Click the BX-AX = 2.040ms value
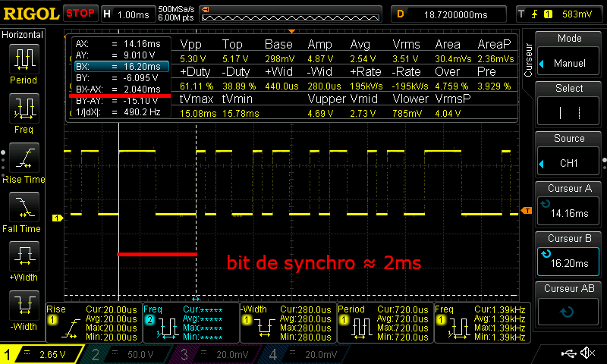 142,89
